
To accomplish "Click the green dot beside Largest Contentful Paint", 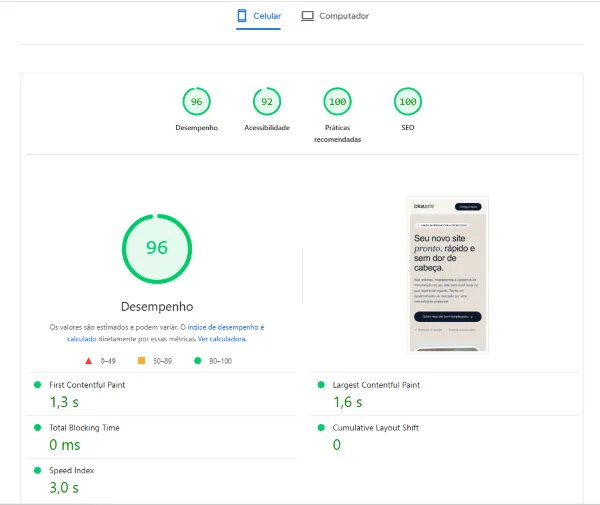I will click(x=321, y=384).
